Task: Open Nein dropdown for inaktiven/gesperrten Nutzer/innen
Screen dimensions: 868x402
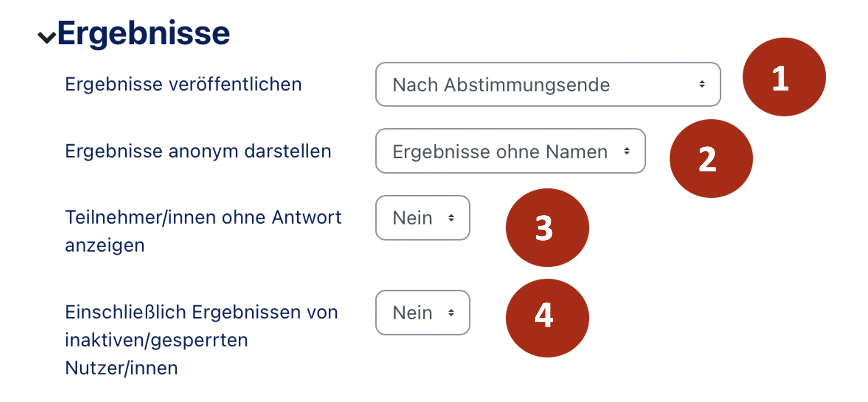Action: tap(422, 313)
